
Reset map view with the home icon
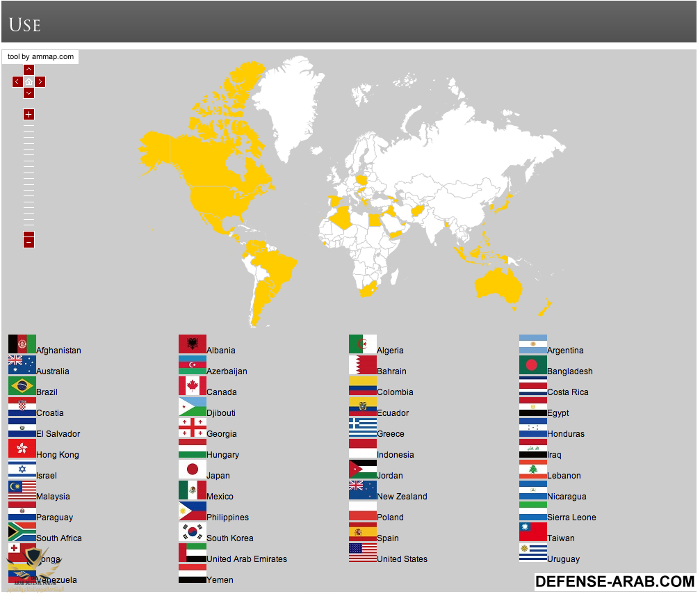29,81
